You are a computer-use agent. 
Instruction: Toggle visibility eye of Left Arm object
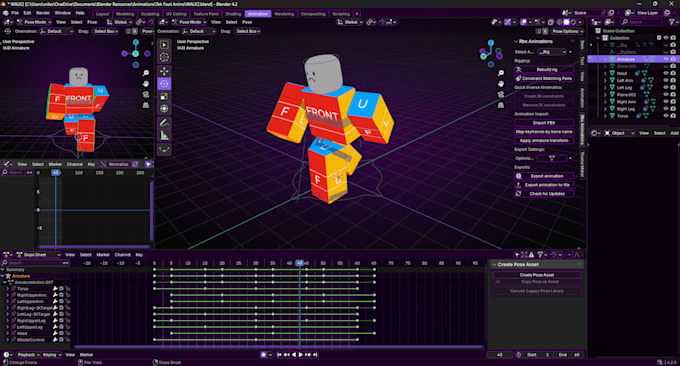click(666, 81)
